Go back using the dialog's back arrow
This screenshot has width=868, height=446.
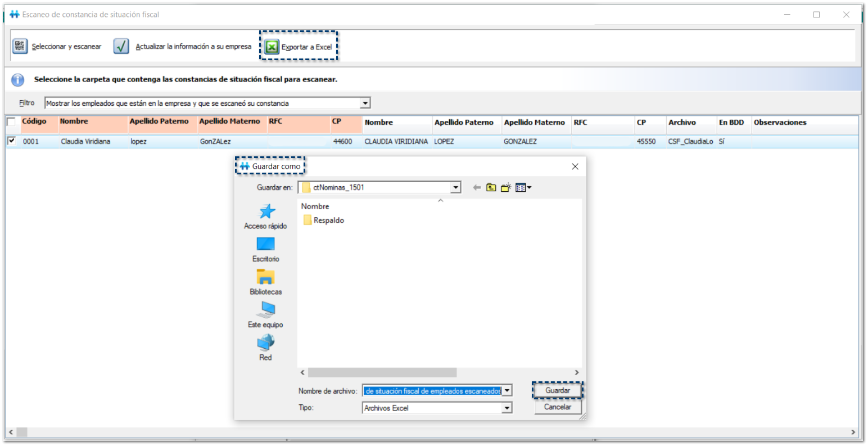click(x=477, y=188)
